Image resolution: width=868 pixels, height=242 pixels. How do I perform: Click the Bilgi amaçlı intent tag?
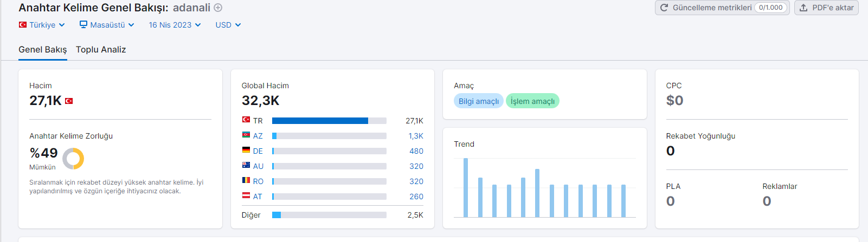(479, 101)
